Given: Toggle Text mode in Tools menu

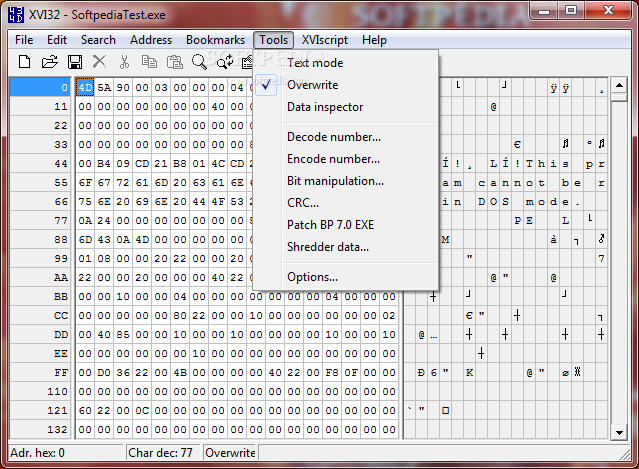Looking at the screenshot, I should point(346,63).
